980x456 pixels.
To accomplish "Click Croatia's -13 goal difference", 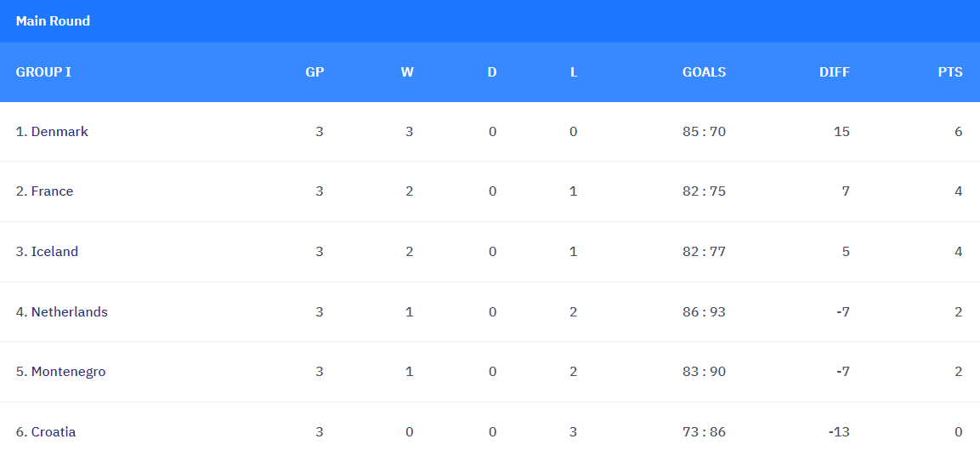I will 838,432.
